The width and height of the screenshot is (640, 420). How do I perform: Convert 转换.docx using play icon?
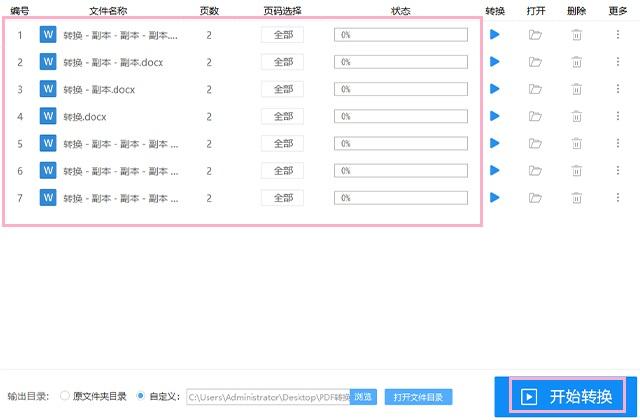tap(494, 116)
